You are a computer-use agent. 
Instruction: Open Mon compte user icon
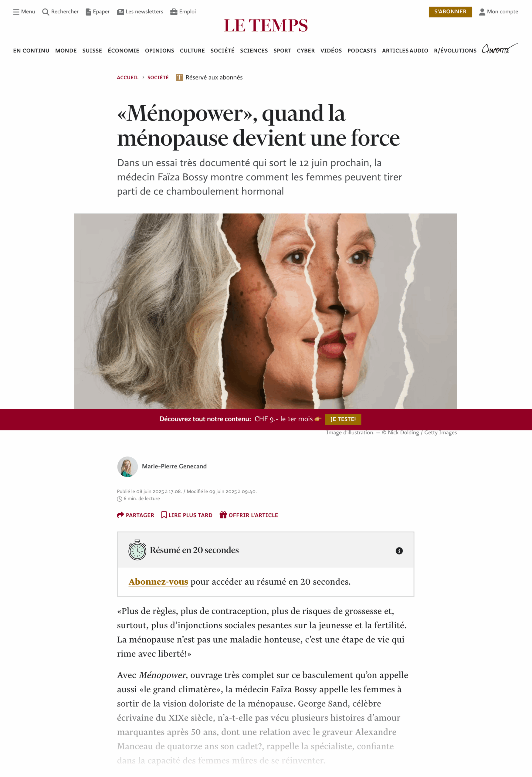pos(482,12)
